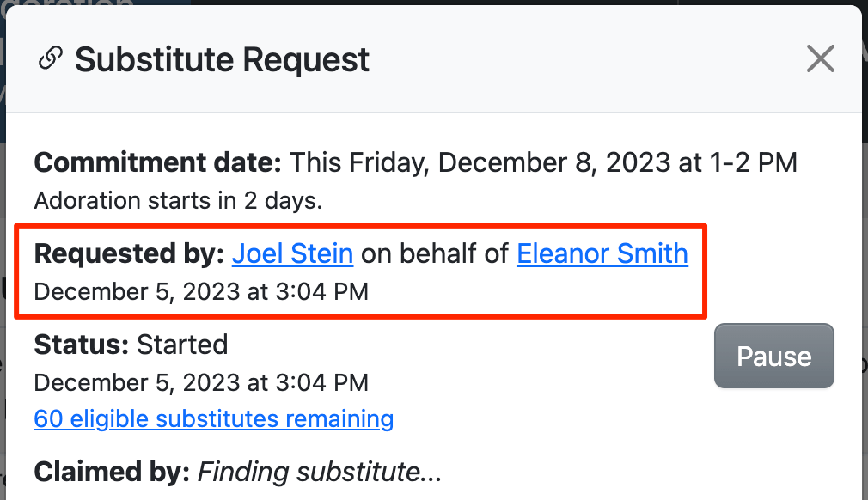This screenshot has width=868, height=500.
Task: Click the Substitute Request heading text
Action: pyautogui.click(x=222, y=59)
